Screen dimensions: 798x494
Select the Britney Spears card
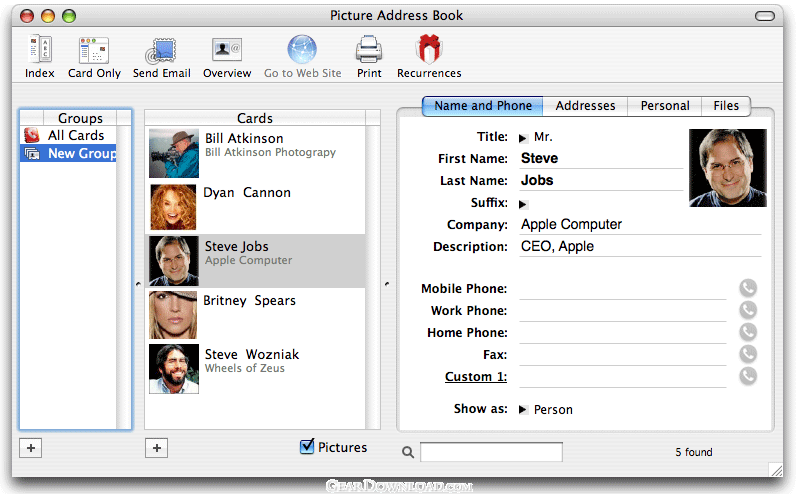point(256,314)
